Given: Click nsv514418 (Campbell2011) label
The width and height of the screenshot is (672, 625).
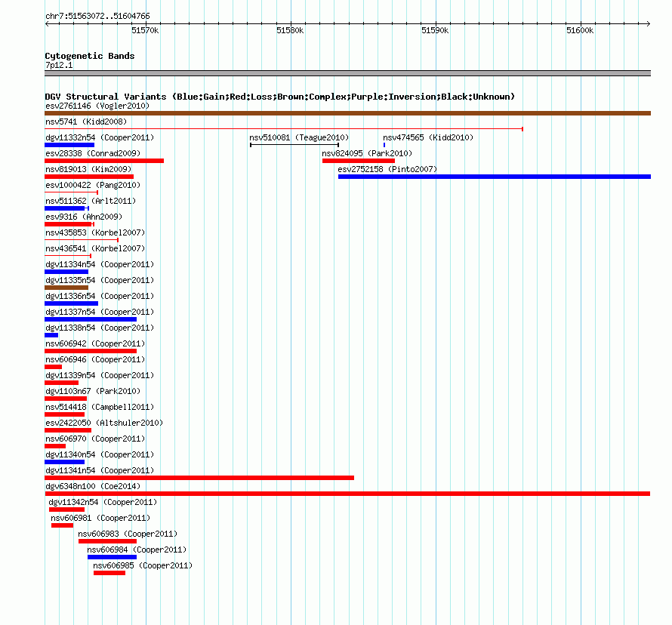Looking at the screenshot, I should [x=100, y=407].
